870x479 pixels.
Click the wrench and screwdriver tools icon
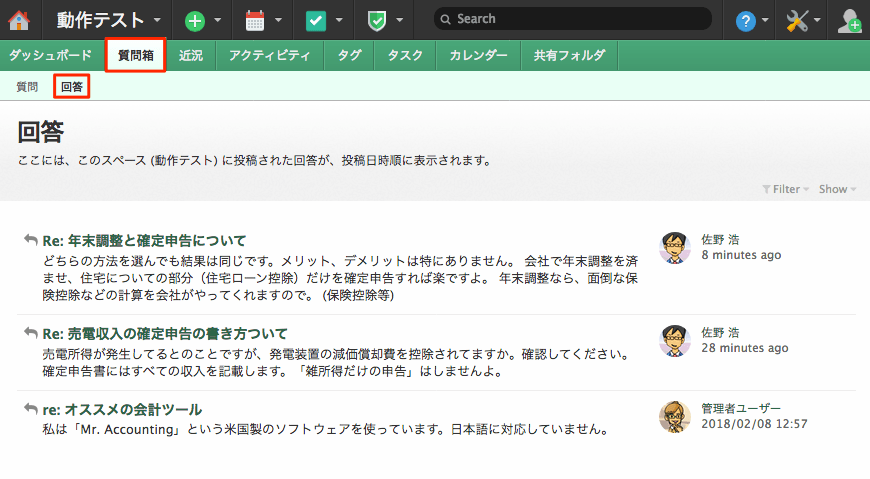pyautogui.click(x=798, y=20)
